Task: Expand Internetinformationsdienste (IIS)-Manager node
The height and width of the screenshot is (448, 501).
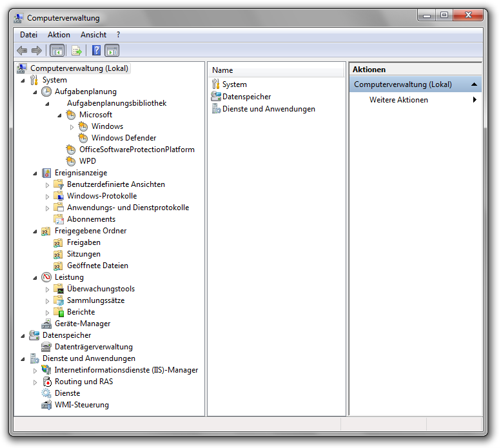Action: (35, 371)
